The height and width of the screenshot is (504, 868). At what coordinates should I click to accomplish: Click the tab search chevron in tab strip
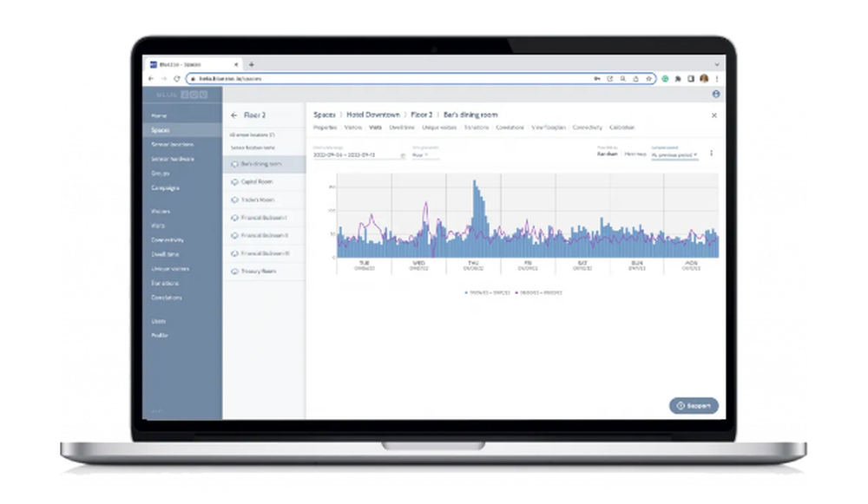tap(716, 64)
